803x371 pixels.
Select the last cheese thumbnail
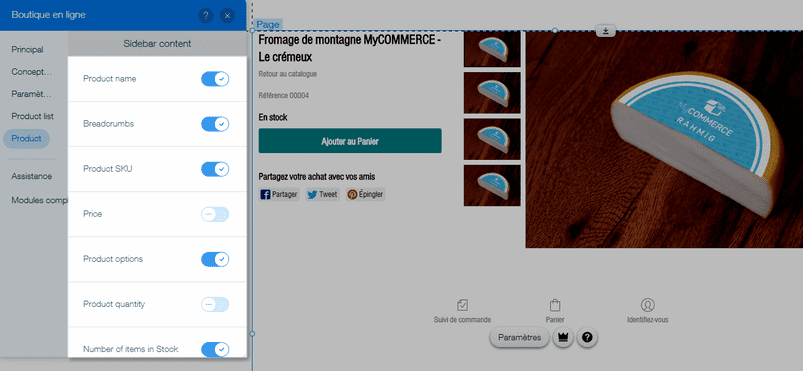point(492,186)
